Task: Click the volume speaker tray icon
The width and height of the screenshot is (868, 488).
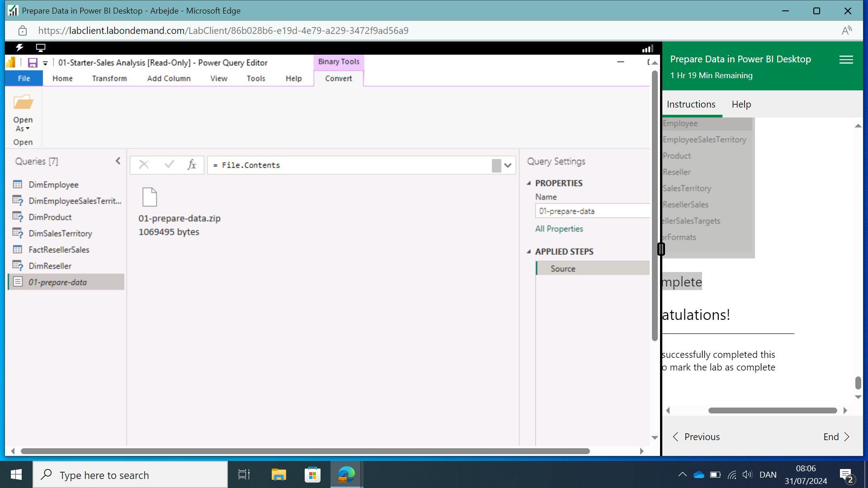Action: coord(747,474)
